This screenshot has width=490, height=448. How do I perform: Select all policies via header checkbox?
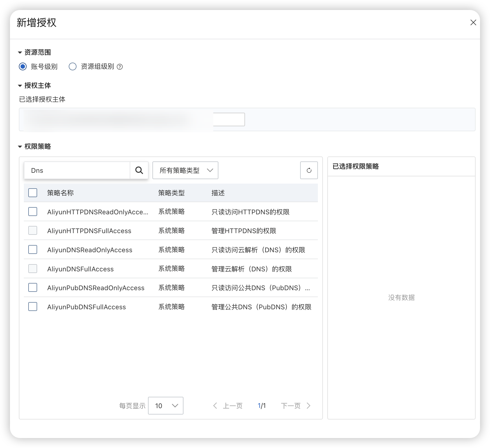(32, 193)
